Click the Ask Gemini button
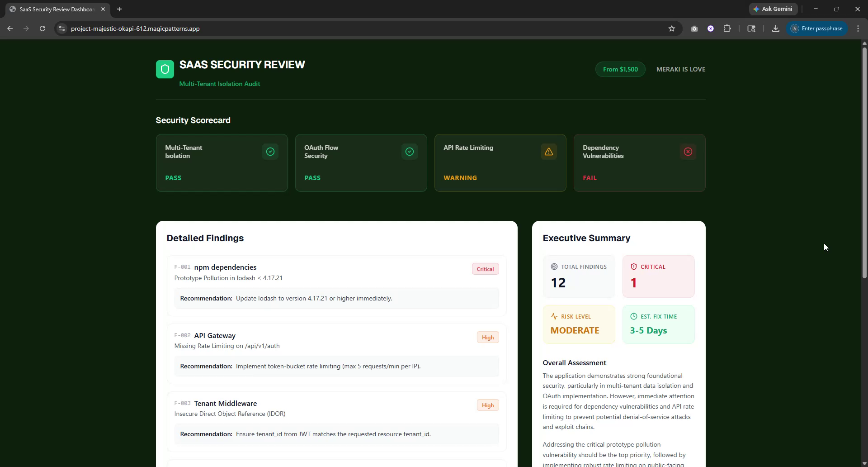 tap(773, 9)
